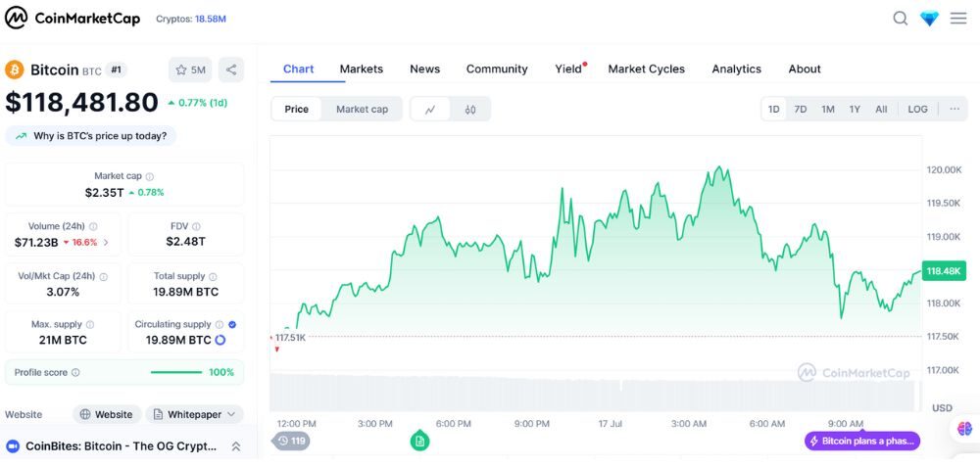Switch to the Analytics tab

click(736, 69)
